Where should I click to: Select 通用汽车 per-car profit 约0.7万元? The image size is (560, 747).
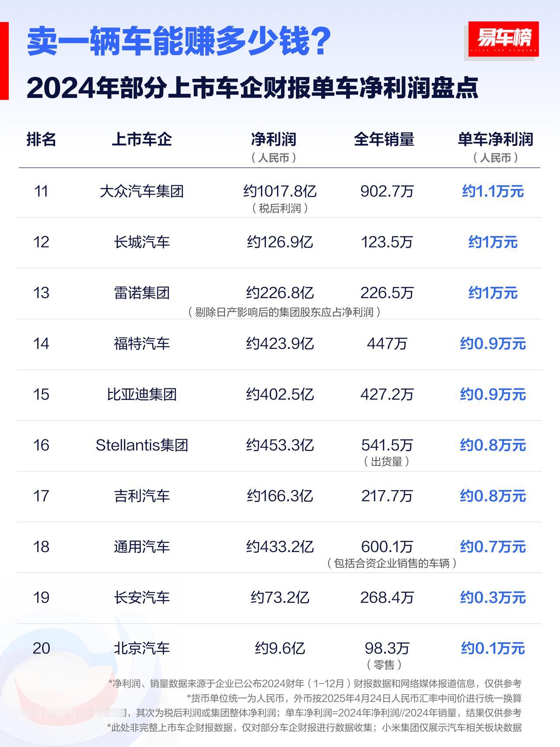click(493, 546)
